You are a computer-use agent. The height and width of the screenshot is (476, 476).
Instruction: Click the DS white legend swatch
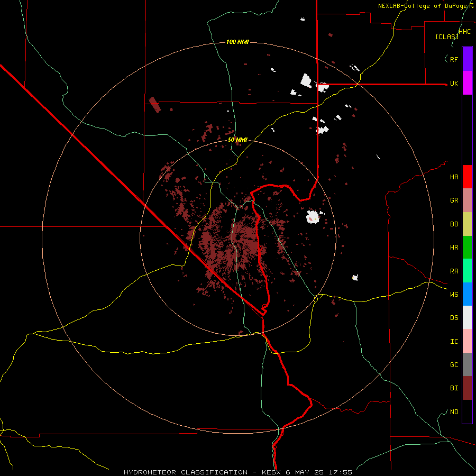[x=467, y=317]
